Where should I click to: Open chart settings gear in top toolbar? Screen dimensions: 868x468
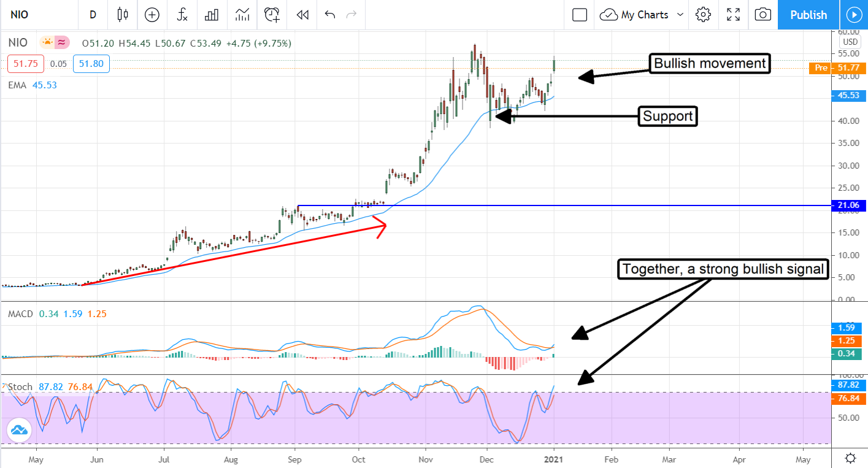pos(703,15)
